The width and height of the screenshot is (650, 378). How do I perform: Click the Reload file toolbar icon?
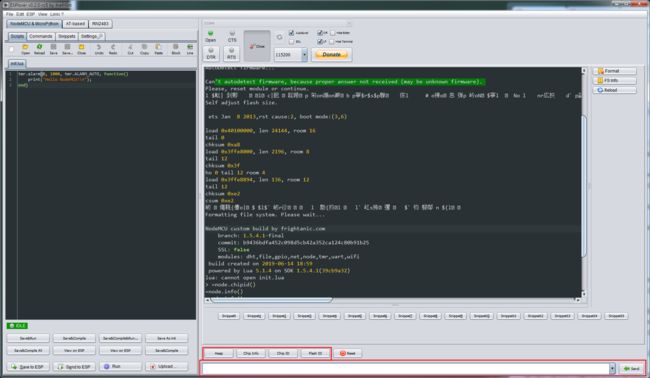point(39,49)
